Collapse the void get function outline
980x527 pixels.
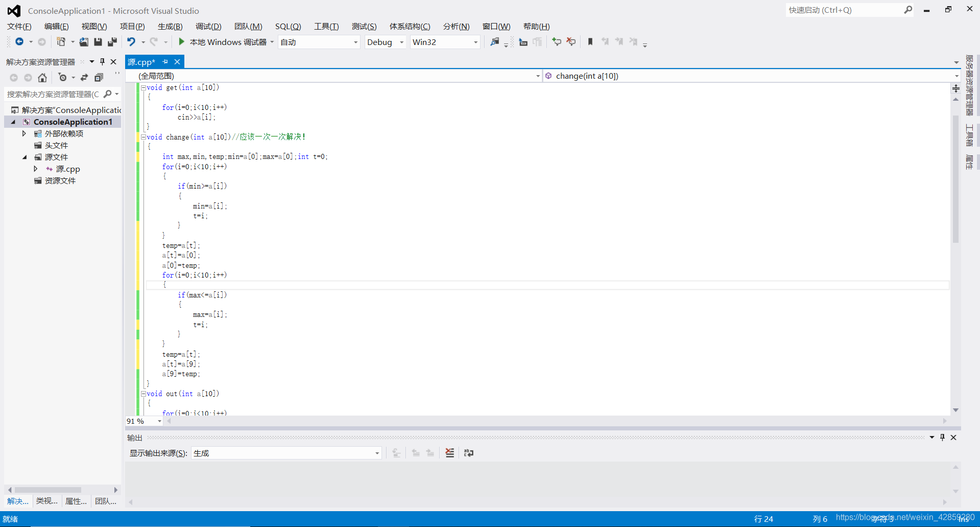[144, 87]
